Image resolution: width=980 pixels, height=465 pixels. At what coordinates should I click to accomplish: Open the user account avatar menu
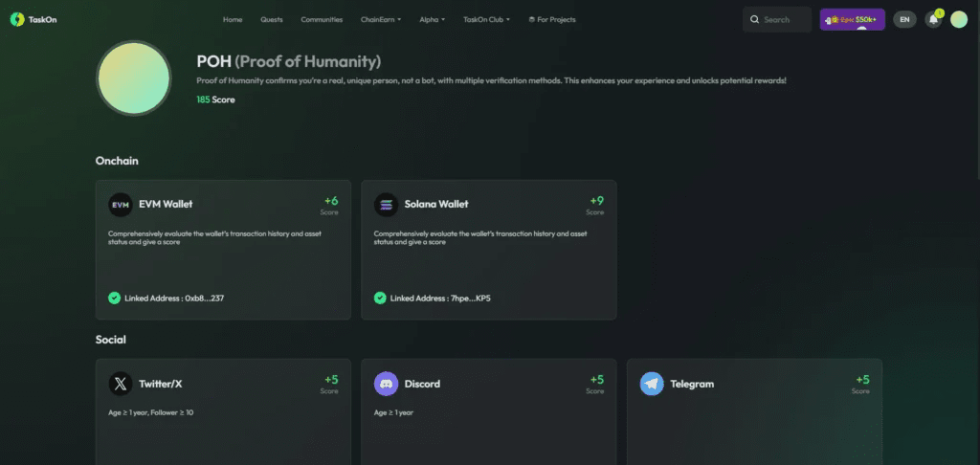pos(959,19)
